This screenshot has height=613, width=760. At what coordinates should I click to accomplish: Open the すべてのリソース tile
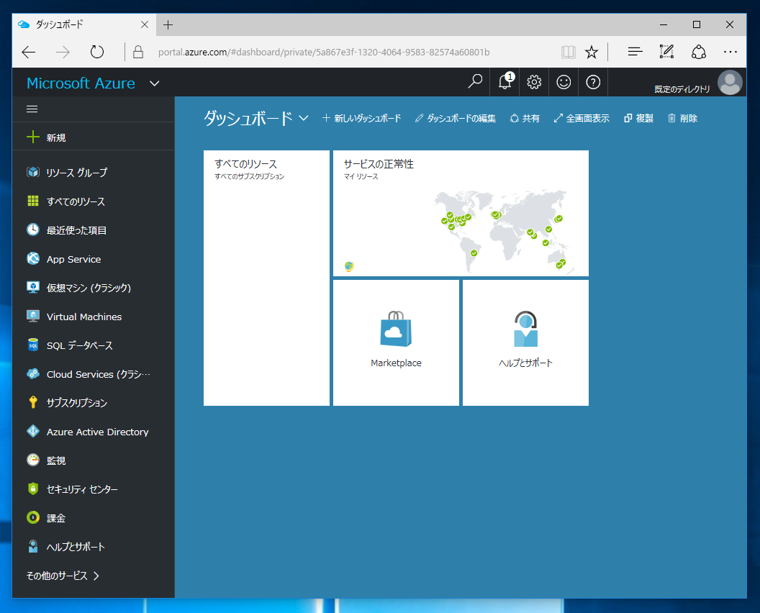(x=267, y=278)
